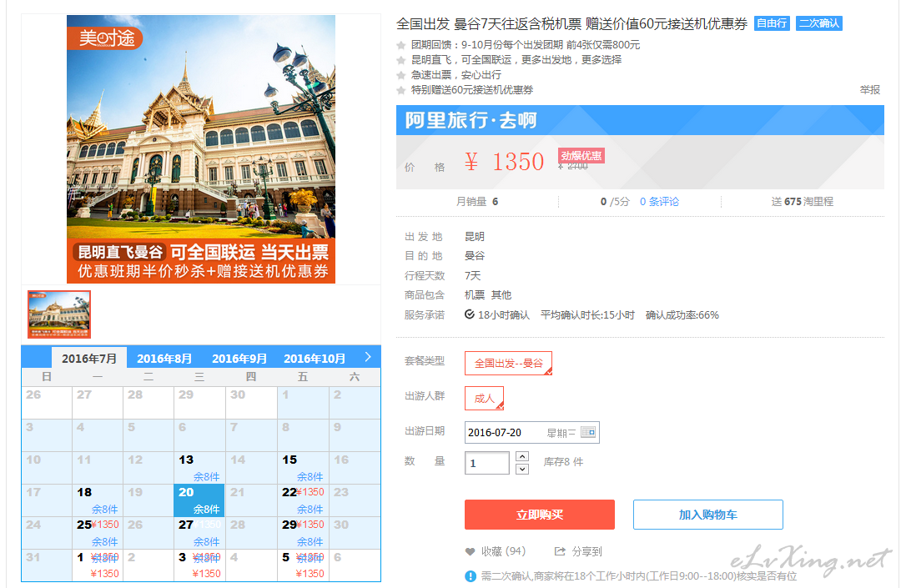Click the 劲爆优惠 promotion badge

point(581,156)
